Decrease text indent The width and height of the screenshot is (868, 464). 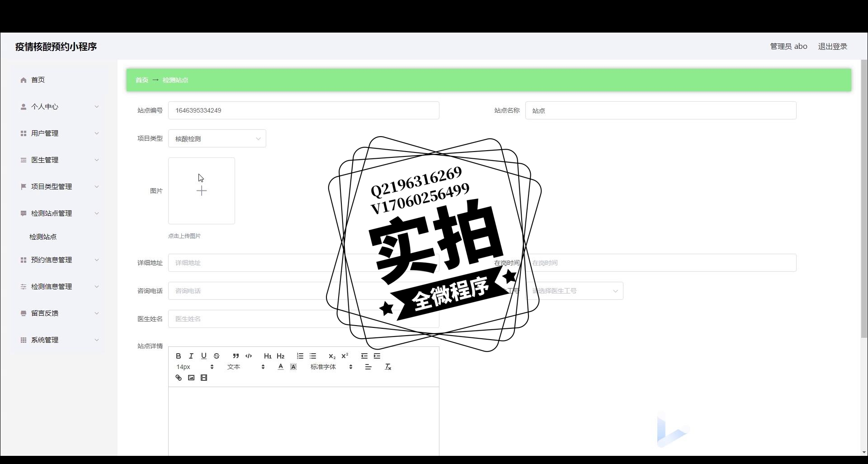point(364,356)
